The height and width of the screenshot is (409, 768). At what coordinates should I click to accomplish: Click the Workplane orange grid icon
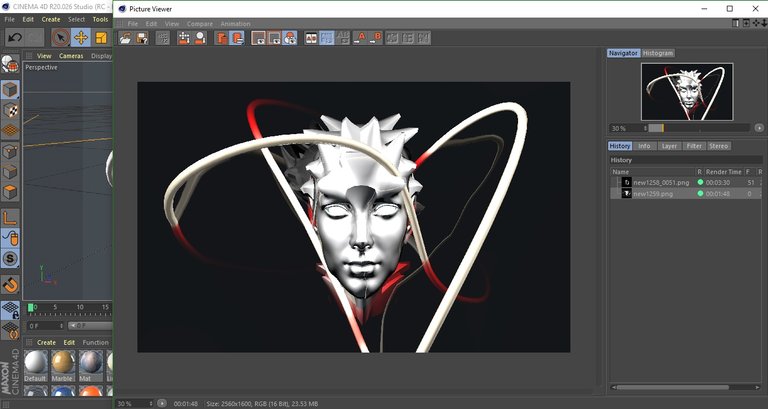pos(10,131)
